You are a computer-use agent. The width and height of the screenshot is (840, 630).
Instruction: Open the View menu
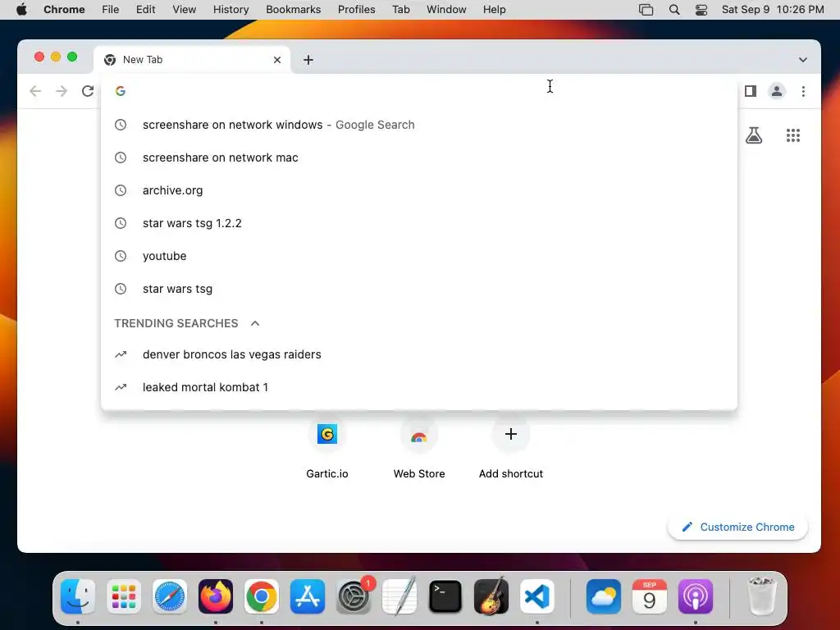[185, 10]
